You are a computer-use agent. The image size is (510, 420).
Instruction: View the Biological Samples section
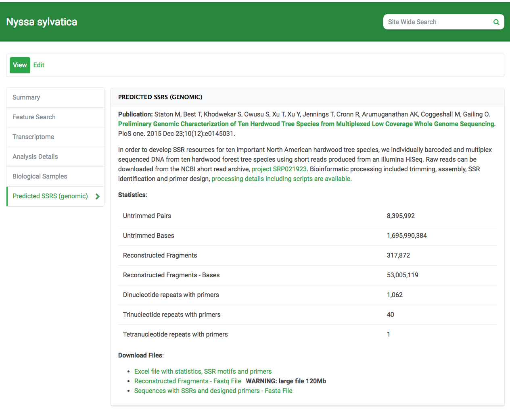(x=40, y=176)
